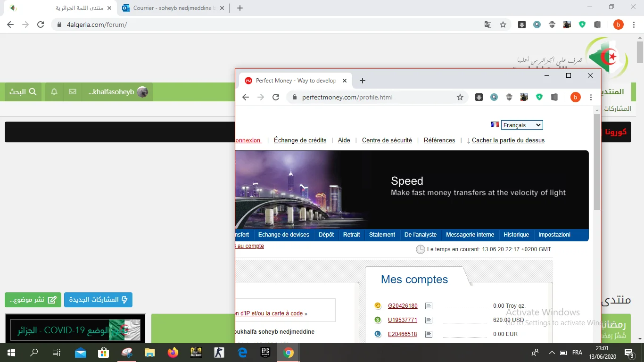This screenshot has width=644, height=362.
Task: Bookmark the 4algeria forum page with the star
Action: point(503,25)
